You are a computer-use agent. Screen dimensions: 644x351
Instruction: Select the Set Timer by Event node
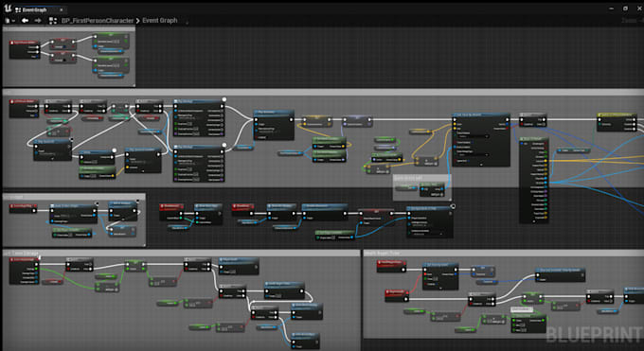point(440,276)
